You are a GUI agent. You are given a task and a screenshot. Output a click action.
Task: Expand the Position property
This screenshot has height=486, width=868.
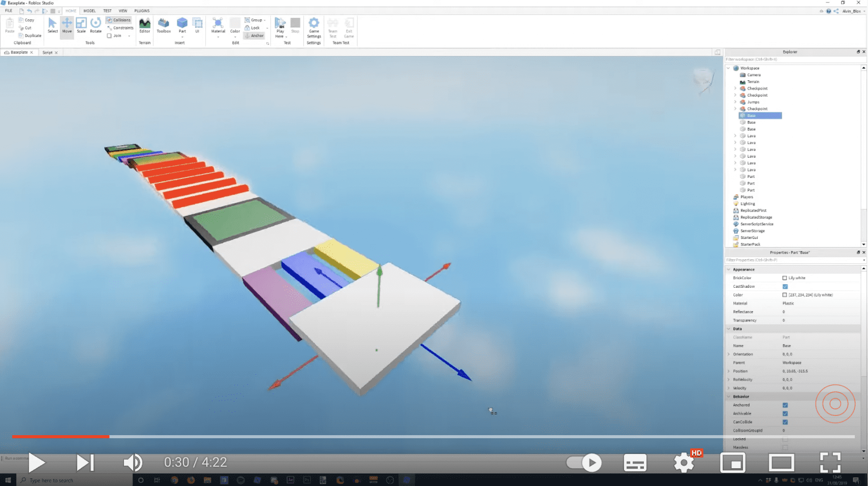pyautogui.click(x=728, y=371)
